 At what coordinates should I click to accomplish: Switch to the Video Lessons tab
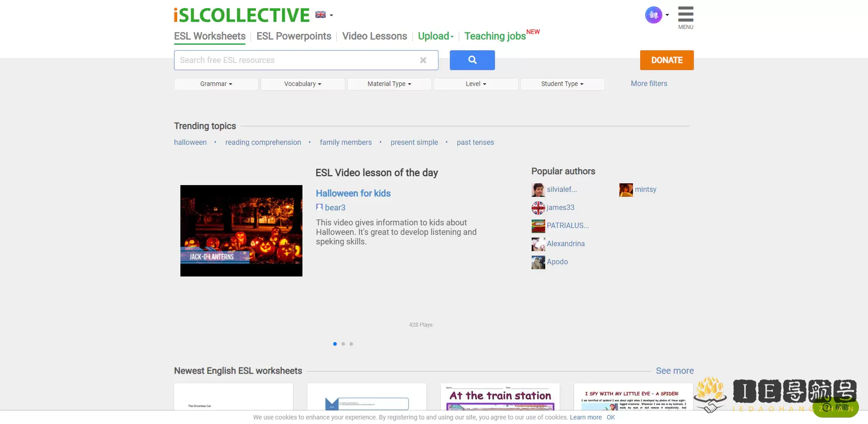(x=374, y=36)
